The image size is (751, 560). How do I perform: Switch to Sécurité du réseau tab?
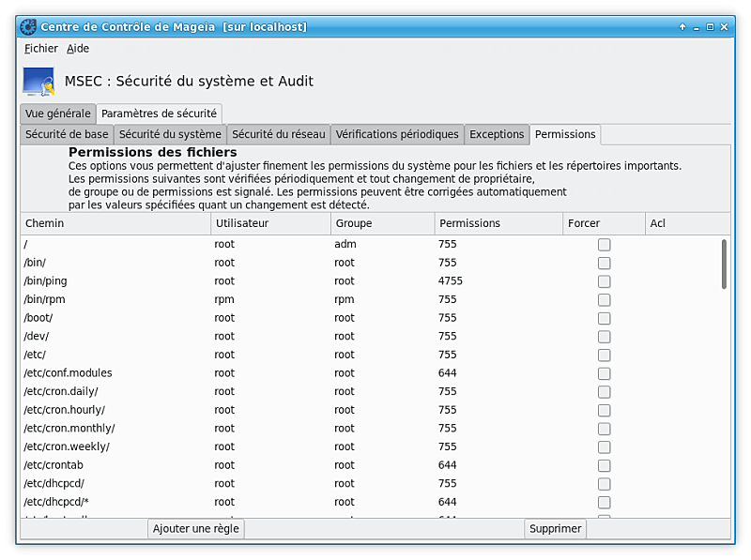click(x=279, y=134)
